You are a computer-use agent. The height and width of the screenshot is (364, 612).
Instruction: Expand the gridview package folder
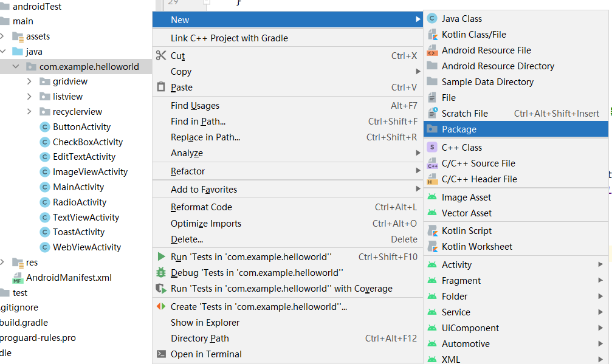click(30, 81)
